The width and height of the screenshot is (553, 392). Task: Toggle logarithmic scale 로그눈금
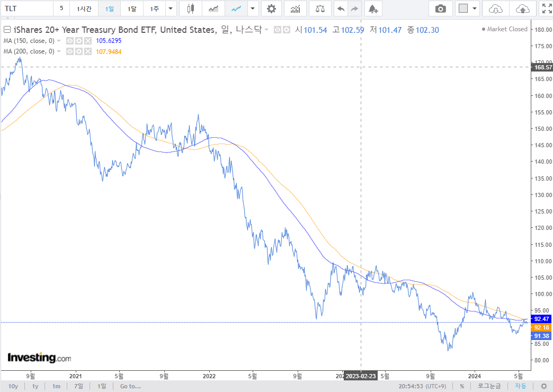pos(489,386)
